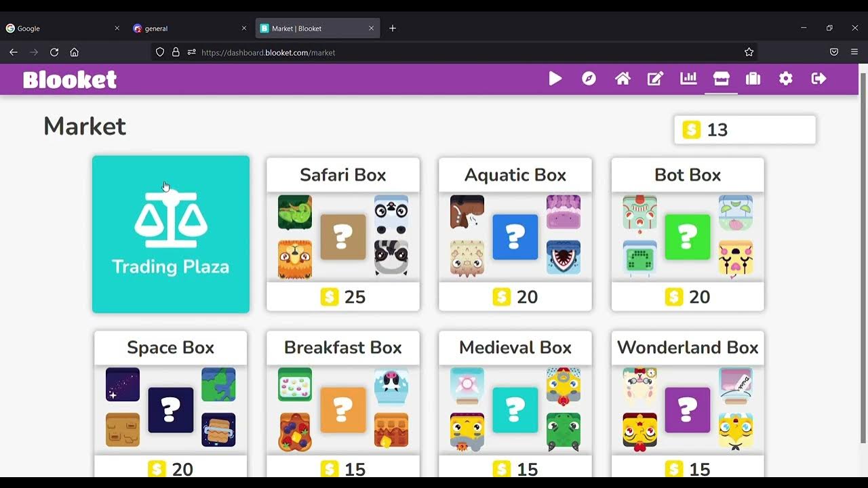Click the Blooket logo

pyautogui.click(x=70, y=79)
